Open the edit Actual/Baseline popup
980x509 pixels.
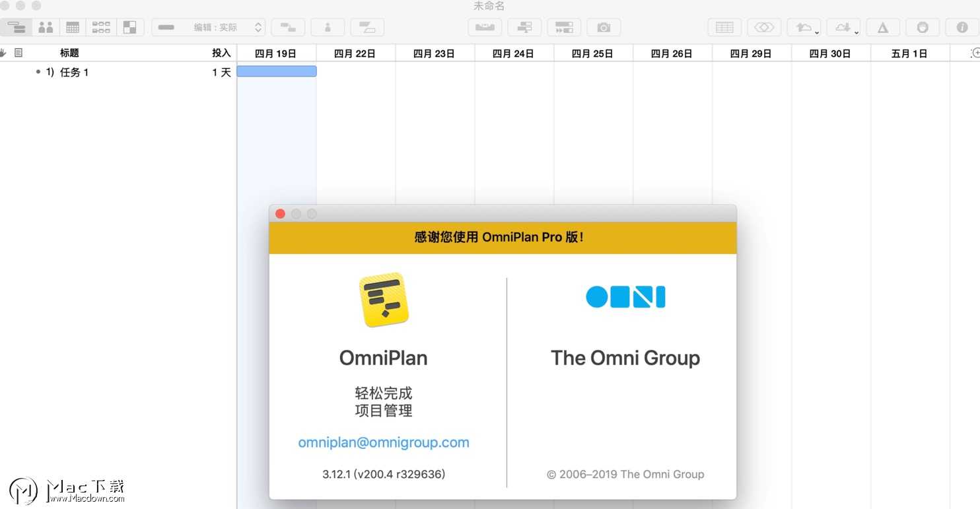(209, 27)
